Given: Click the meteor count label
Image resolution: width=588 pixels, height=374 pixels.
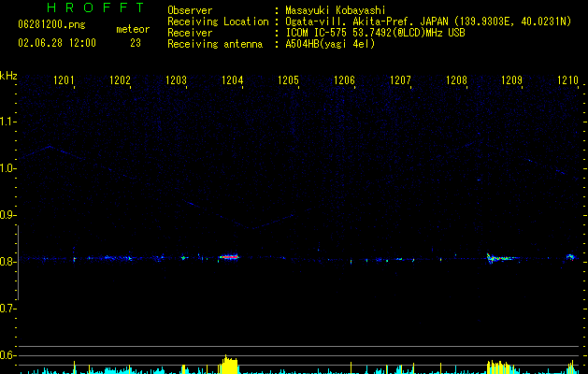Looking at the screenshot, I should pos(133,29).
